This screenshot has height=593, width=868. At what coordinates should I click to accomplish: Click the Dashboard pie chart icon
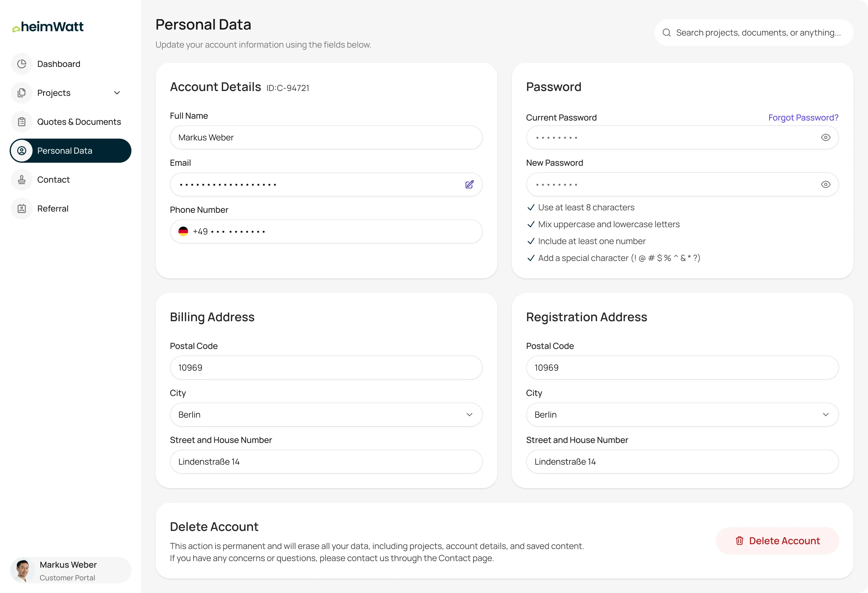click(22, 64)
